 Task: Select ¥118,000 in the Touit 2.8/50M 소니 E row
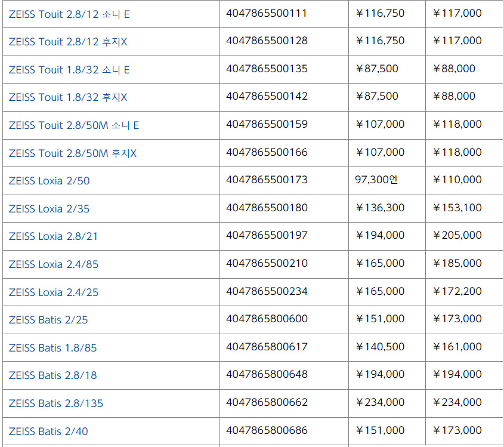(x=457, y=124)
